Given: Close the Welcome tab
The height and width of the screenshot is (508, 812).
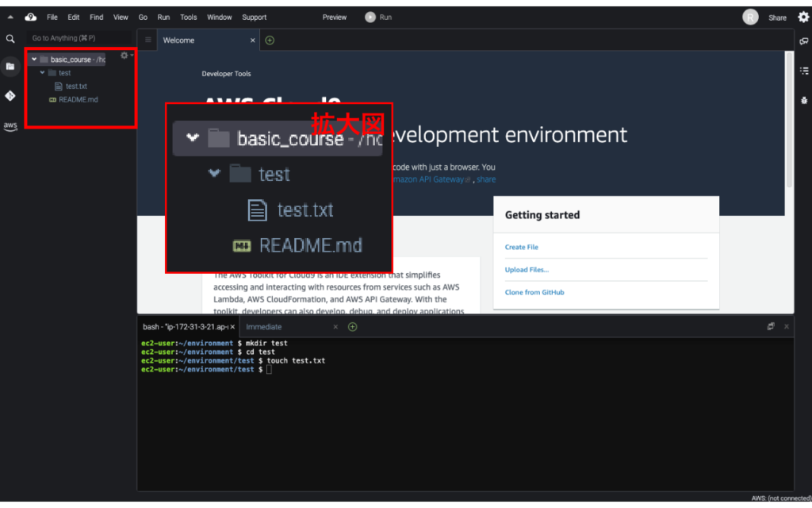Looking at the screenshot, I should (253, 40).
